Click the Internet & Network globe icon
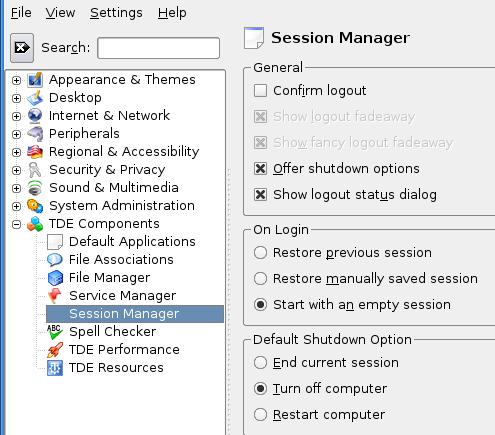Viewport: 495px width, 435px height. (x=35, y=116)
